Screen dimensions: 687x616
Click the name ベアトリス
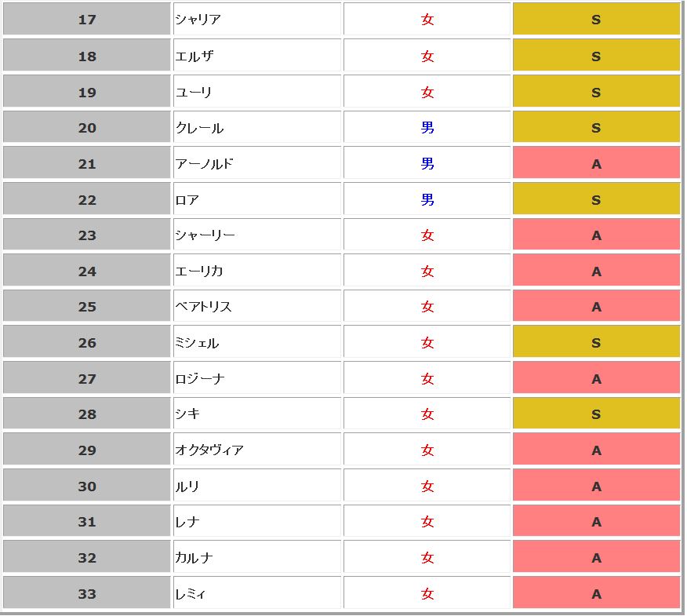point(204,307)
